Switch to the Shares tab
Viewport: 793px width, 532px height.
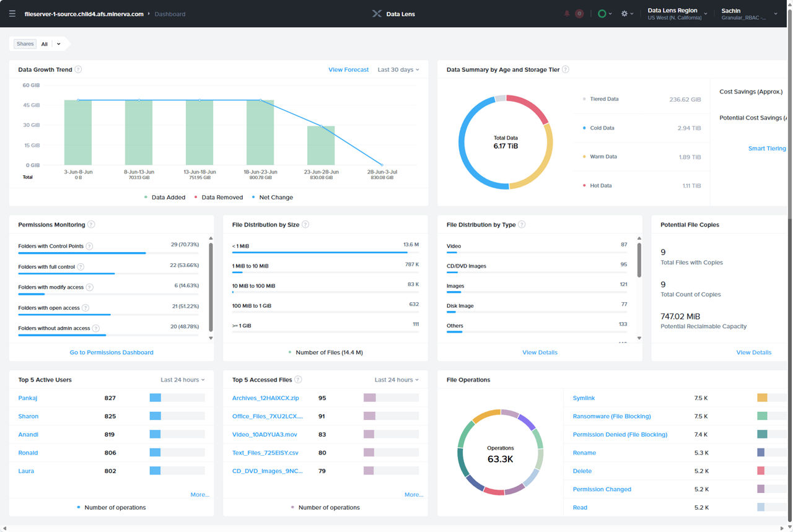point(25,43)
